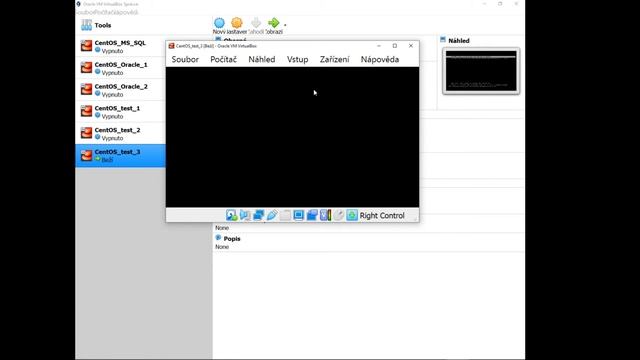This screenshot has width=640, height=360.
Task: Click the USB devices status icon
Action: click(x=272, y=215)
